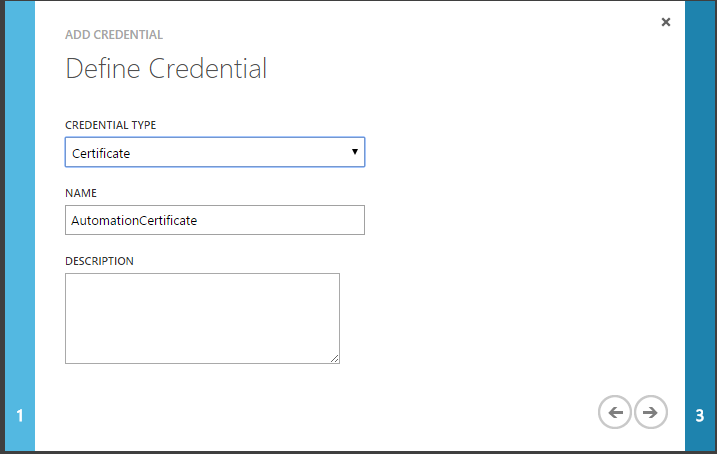Close the Add Credential dialog
Image resolution: width=717 pixels, height=454 pixels.
666,22
